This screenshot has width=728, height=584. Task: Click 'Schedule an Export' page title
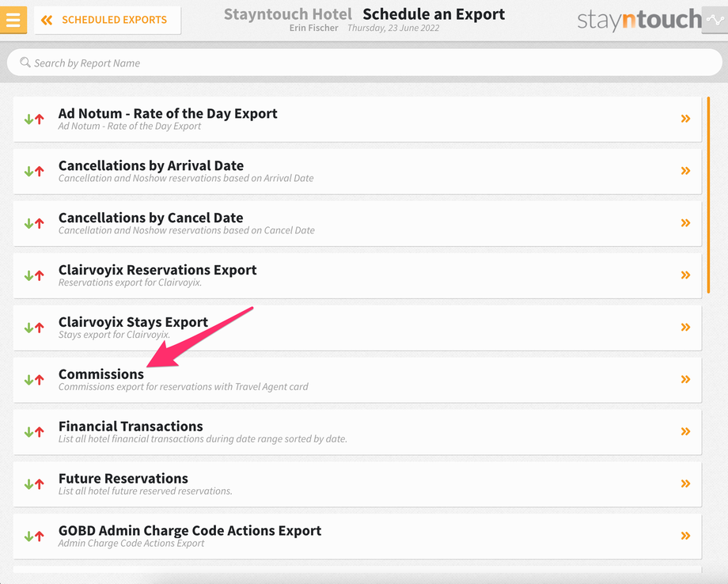pos(434,14)
